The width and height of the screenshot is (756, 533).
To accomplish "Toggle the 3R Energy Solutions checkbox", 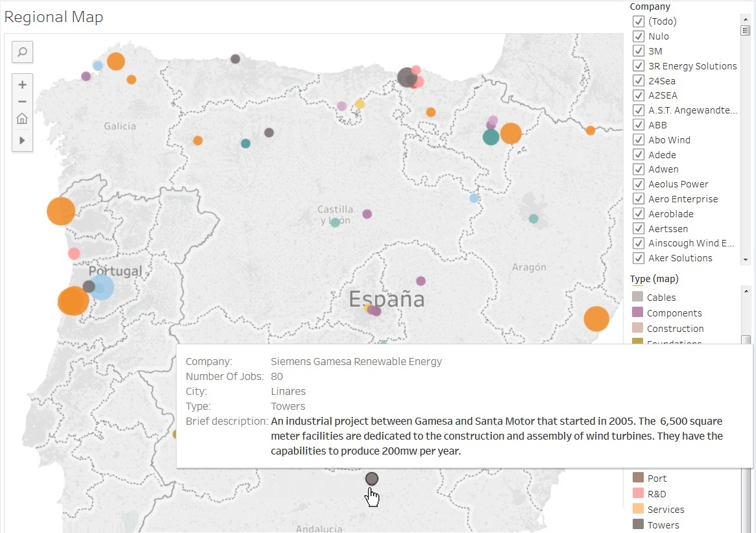I will point(638,66).
